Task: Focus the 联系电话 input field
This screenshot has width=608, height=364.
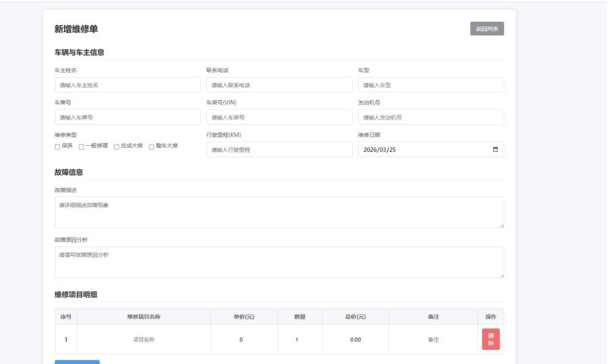Action: (x=279, y=85)
